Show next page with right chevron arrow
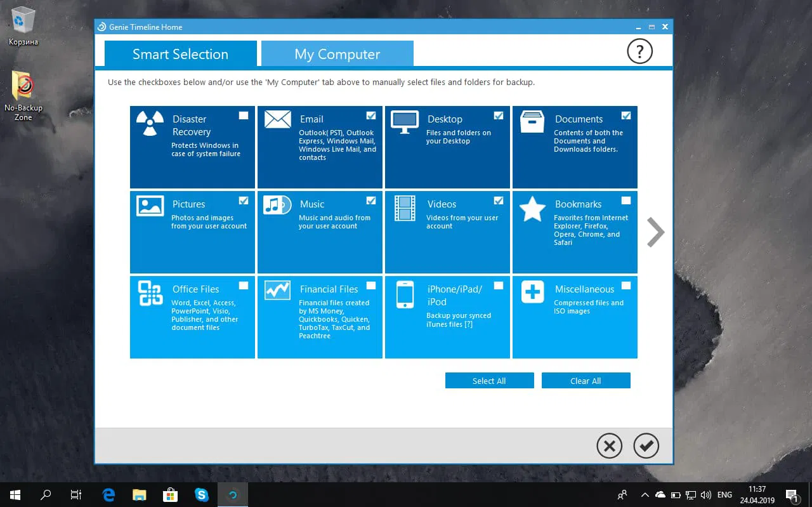 656,232
